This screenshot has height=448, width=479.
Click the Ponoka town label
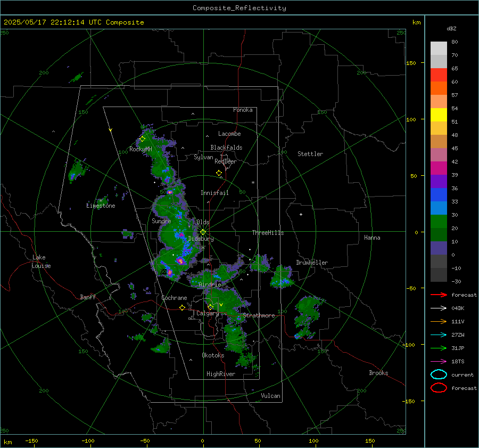(243, 110)
